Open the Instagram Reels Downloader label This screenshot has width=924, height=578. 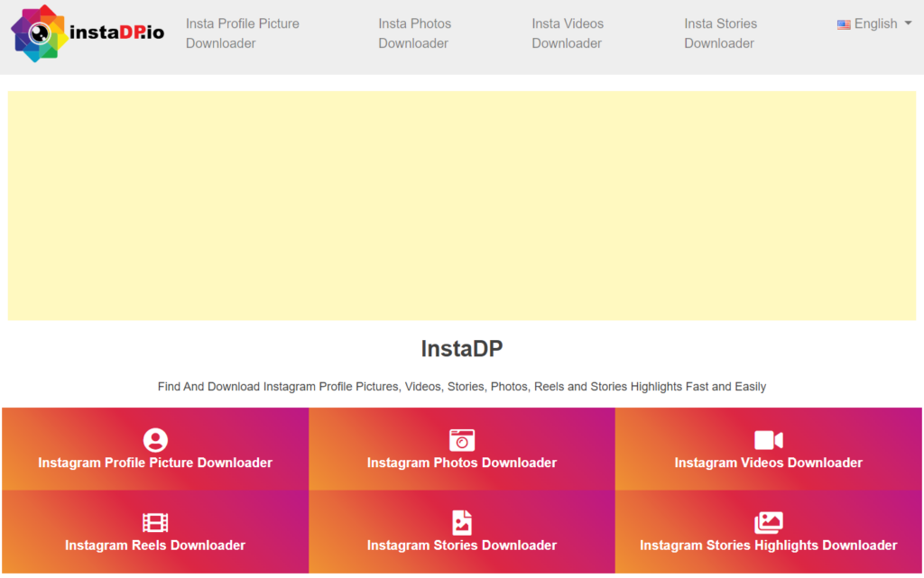point(155,546)
